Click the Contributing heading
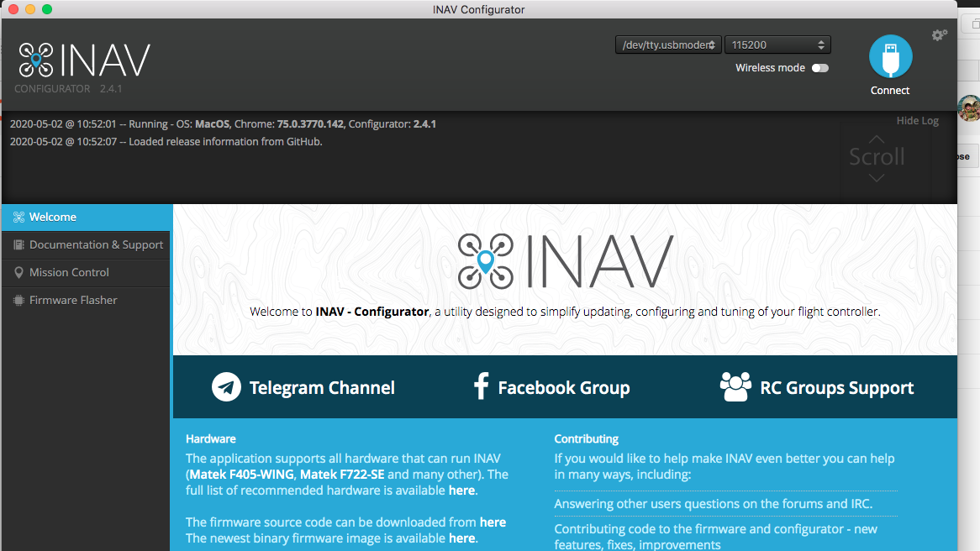The width and height of the screenshot is (980, 551). [x=587, y=439]
